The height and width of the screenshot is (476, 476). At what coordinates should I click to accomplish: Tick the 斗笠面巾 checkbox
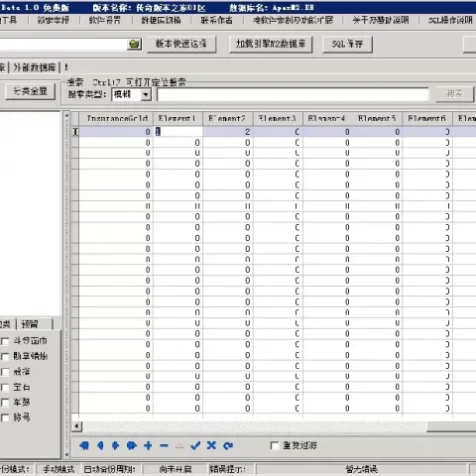[x=5, y=341]
